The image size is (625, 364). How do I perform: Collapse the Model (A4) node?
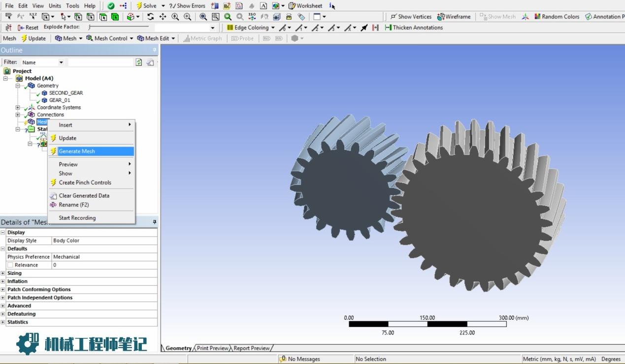(x=6, y=79)
